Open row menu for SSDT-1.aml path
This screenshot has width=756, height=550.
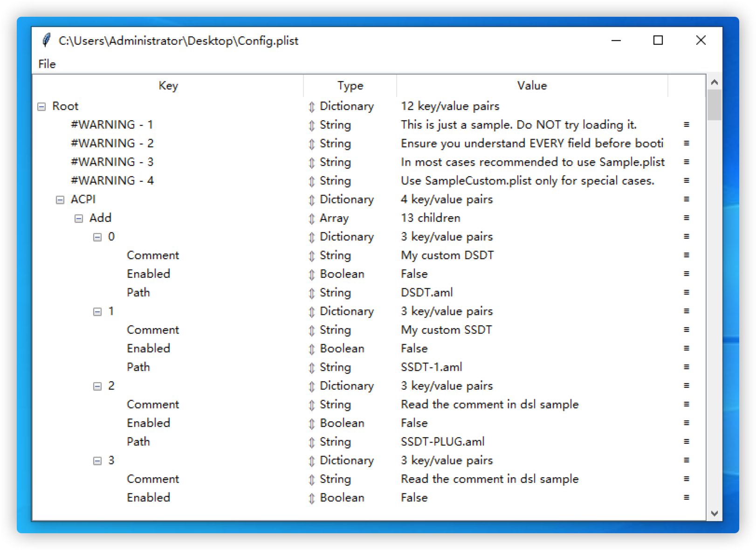[687, 367]
